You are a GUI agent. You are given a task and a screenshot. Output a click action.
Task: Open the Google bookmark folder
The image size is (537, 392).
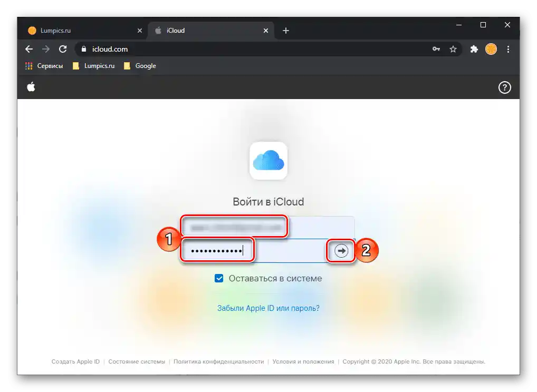tap(140, 66)
